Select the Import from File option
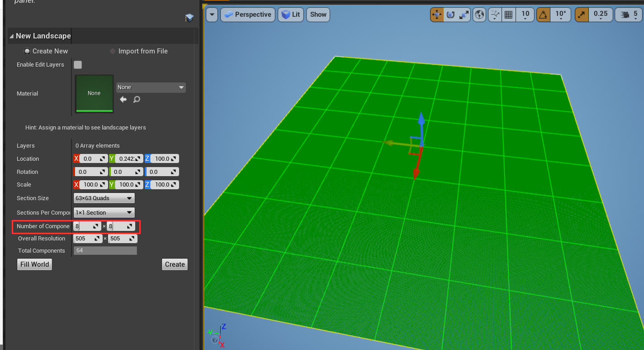The image size is (644, 350). 138,51
